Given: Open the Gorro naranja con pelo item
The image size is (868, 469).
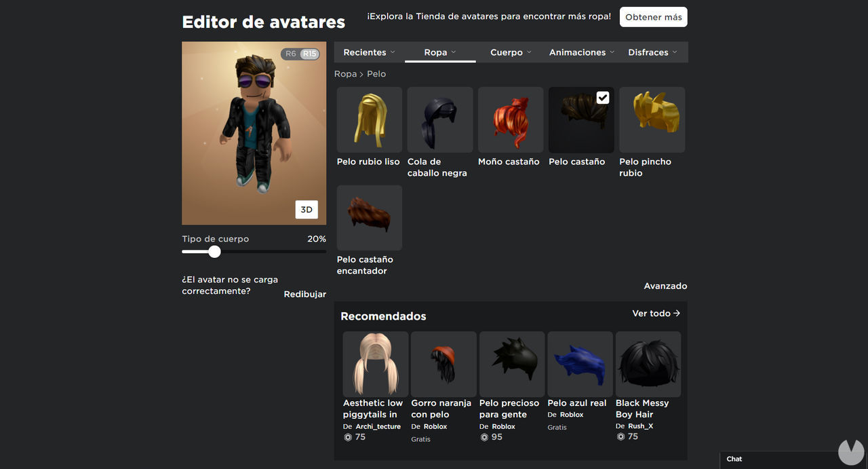Looking at the screenshot, I should 443,364.
